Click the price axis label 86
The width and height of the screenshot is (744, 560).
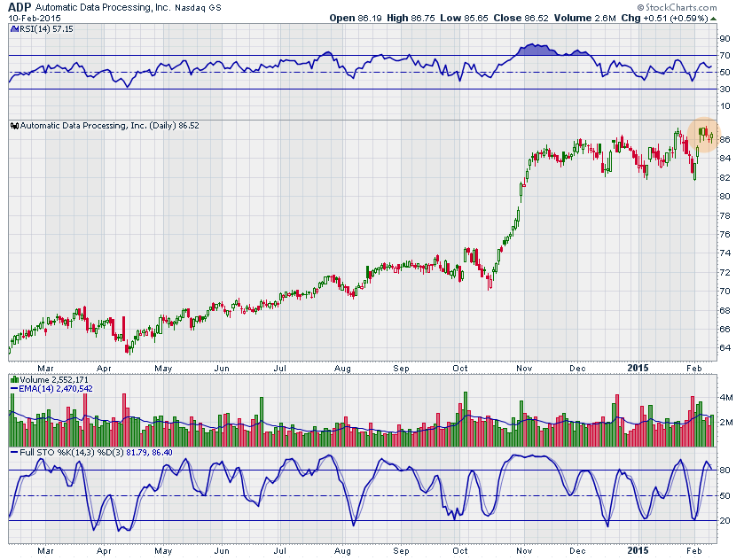(x=725, y=139)
